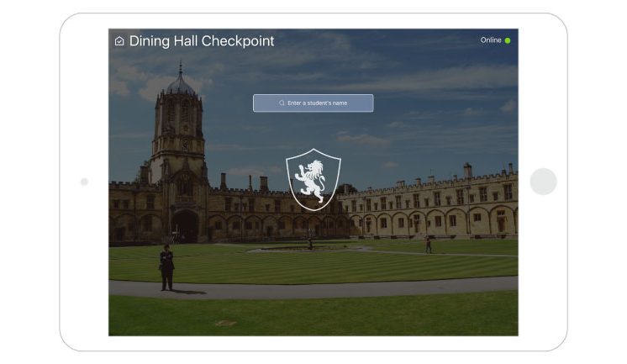Click the domed tower in the background
627x364 pixels.
click(179, 154)
